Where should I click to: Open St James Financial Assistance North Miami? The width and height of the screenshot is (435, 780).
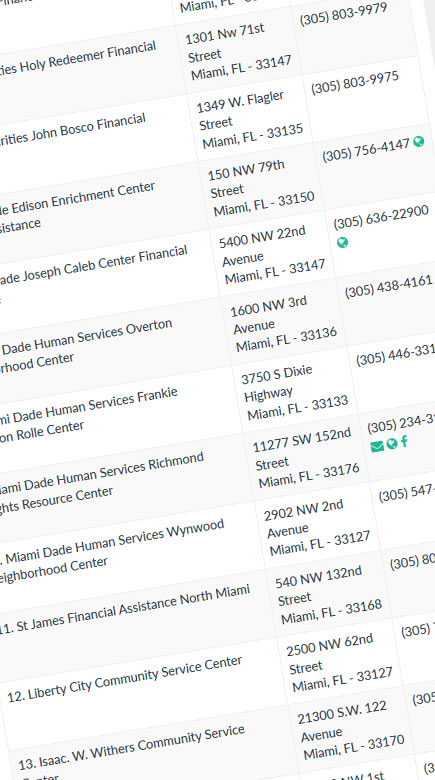tap(125, 609)
